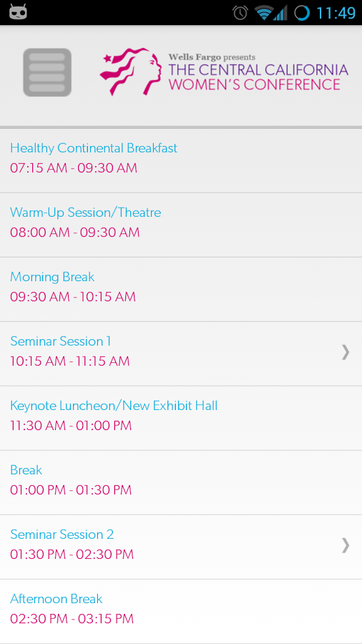Tap the Wi-Fi status icon
Viewport: 362px width, 644px height.
(264, 13)
